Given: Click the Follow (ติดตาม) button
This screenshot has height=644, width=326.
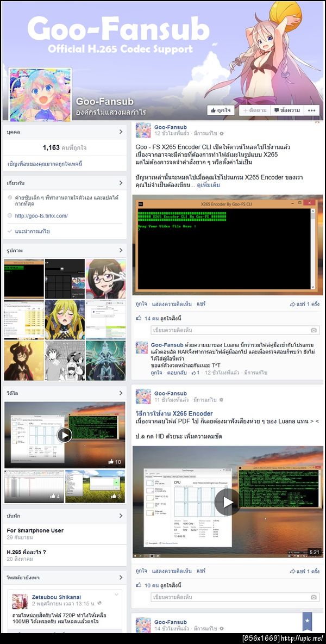Looking at the screenshot, I should click(255, 110).
